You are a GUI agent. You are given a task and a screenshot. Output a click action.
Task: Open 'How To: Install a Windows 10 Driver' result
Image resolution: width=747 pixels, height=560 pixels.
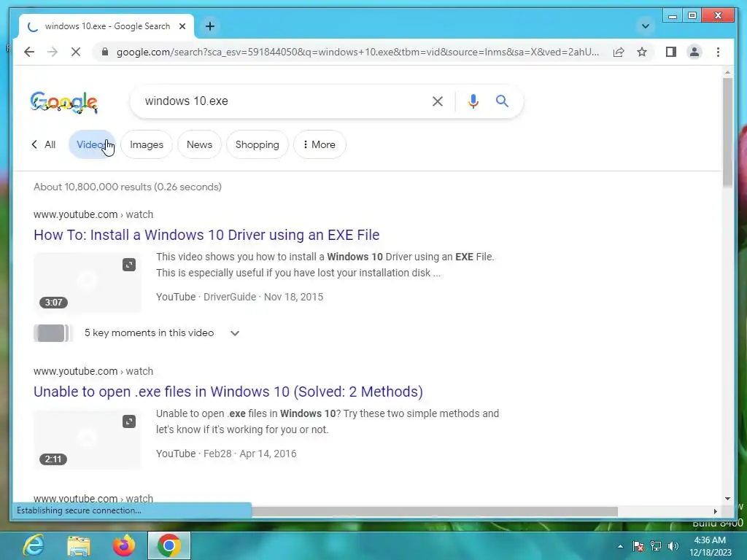click(x=206, y=235)
